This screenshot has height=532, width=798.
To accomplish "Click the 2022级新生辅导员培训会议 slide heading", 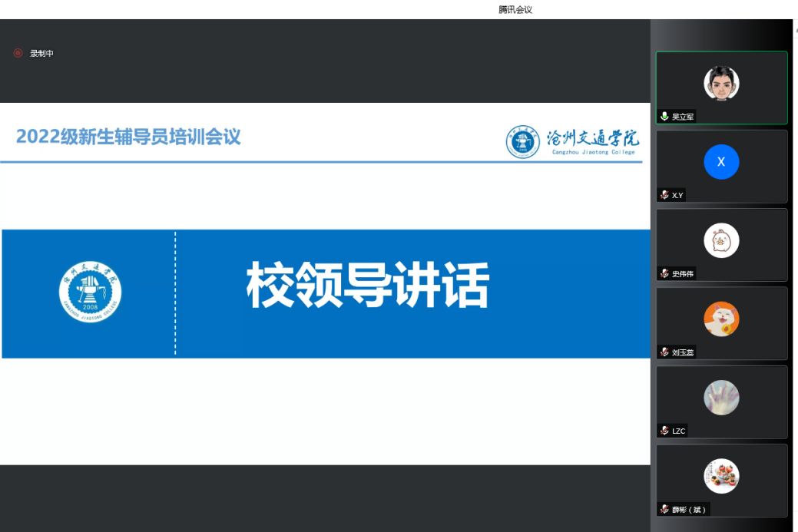I will [x=128, y=137].
